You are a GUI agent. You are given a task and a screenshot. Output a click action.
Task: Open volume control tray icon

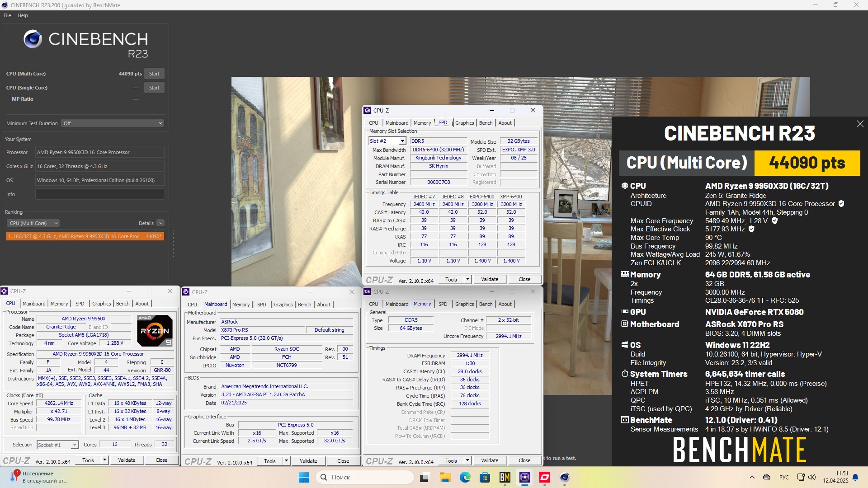812,477
